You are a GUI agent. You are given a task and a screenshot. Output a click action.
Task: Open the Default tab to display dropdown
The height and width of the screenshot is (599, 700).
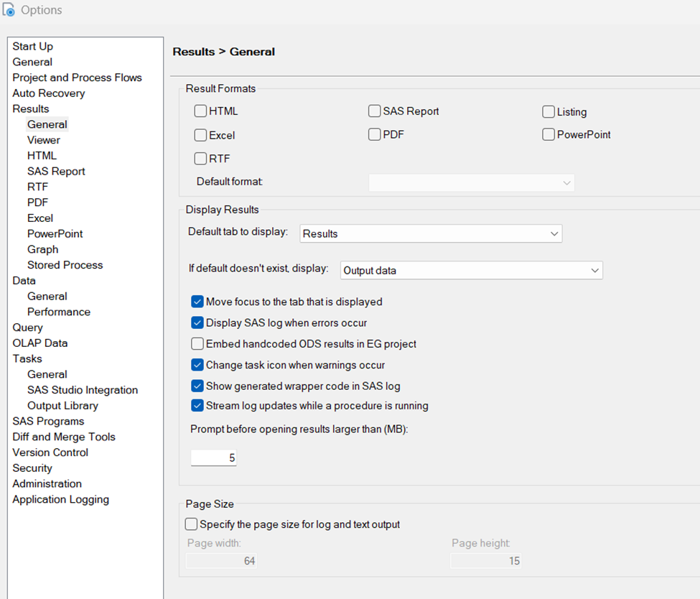point(554,233)
